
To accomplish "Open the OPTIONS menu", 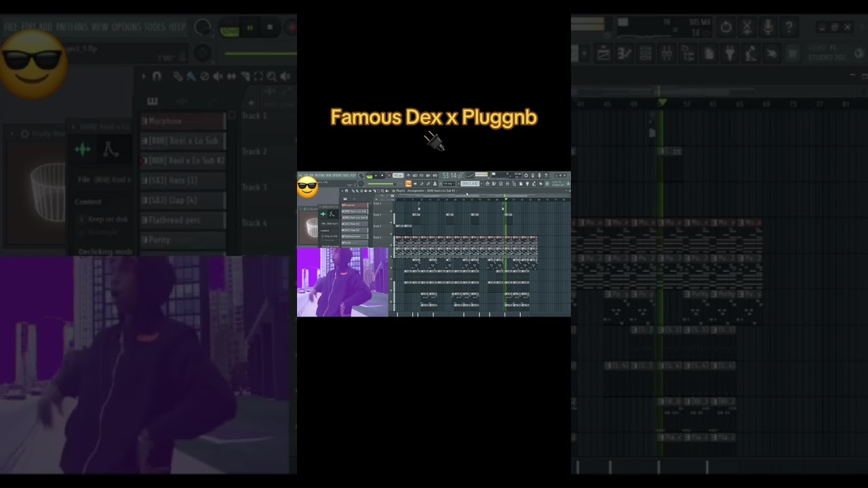I will point(337,175).
